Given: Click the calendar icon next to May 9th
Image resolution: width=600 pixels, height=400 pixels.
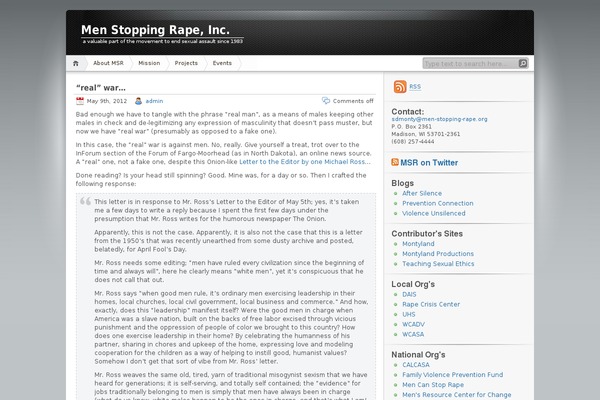Looking at the screenshot, I should pyautogui.click(x=80, y=101).
